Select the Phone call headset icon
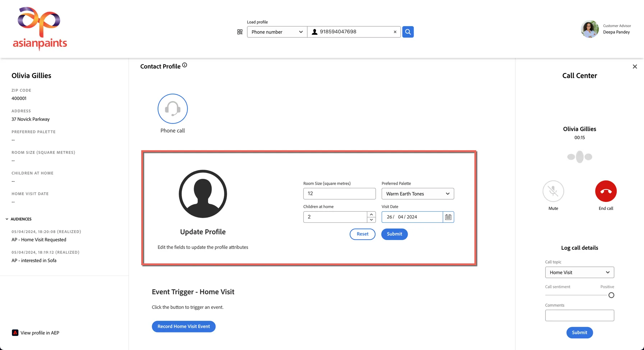The width and height of the screenshot is (644, 350). click(x=172, y=109)
